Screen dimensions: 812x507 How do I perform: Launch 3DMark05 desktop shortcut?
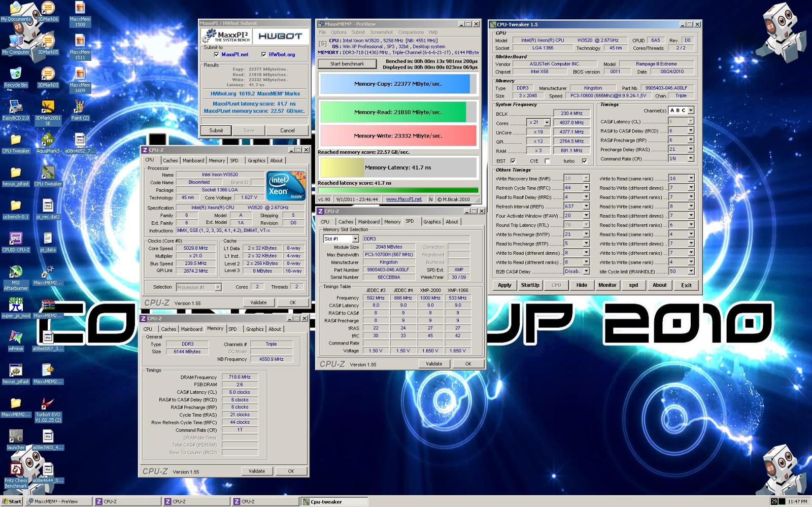tap(48, 45)
